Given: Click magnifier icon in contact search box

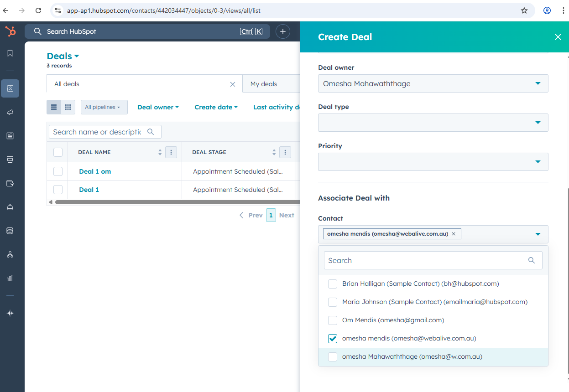Looking at the screenshot, I should tap(531, 260).
